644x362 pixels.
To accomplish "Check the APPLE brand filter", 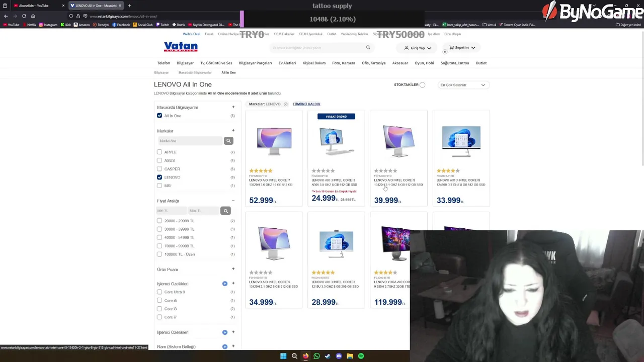I will (159, 152).
